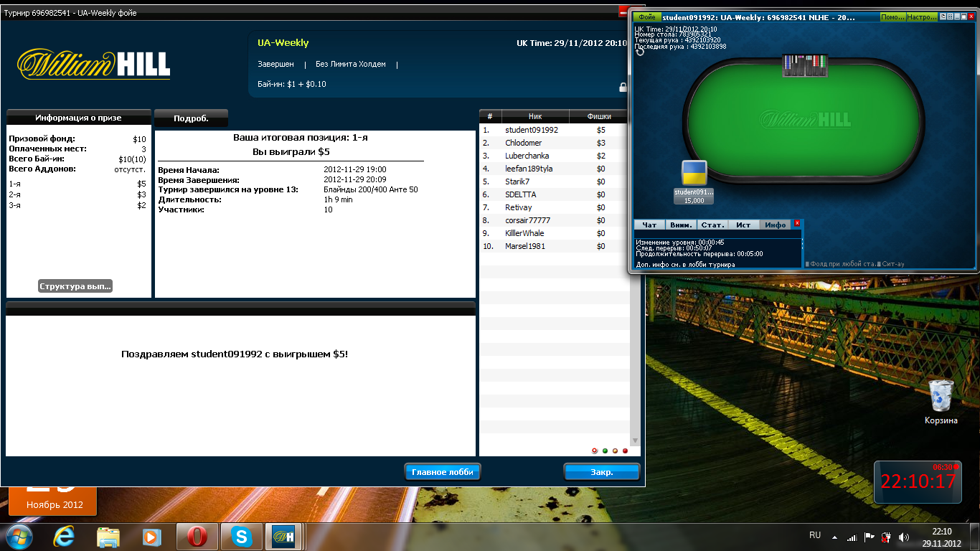
Task: Click the battery power tray icon
Action: click(886, 537)
